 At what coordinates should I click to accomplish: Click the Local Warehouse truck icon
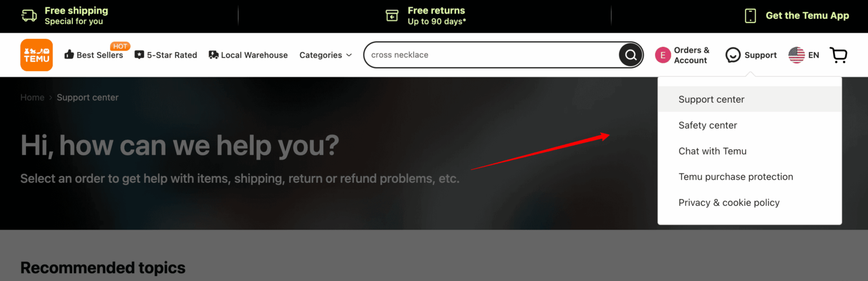[214, 55]
